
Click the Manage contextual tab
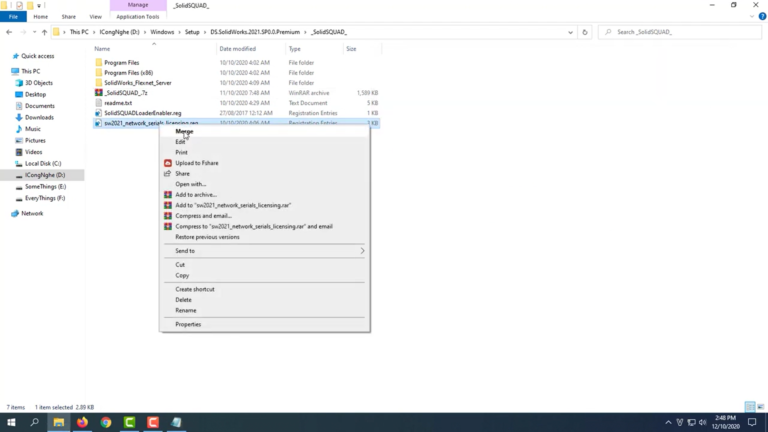click(x=138, y=5)
